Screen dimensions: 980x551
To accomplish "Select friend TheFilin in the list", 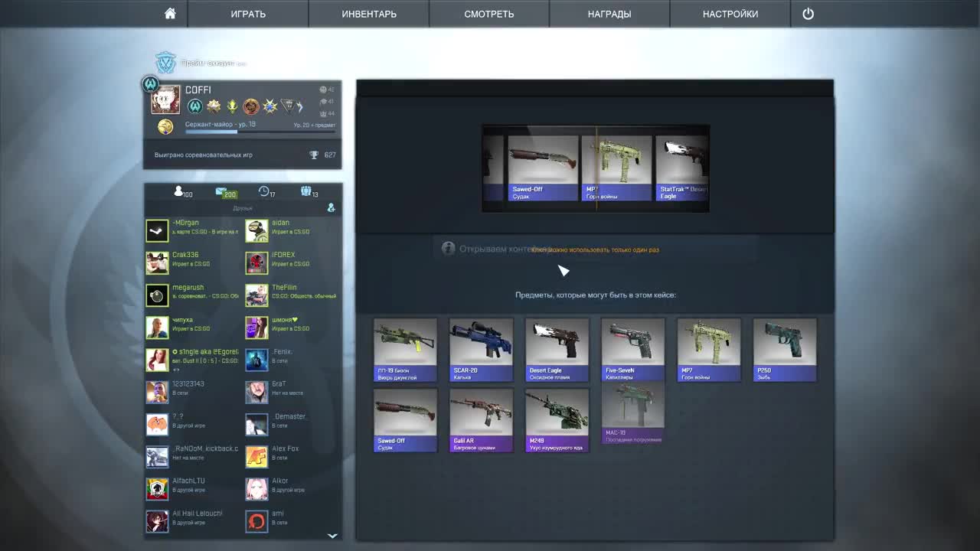I will coord(292,295).
